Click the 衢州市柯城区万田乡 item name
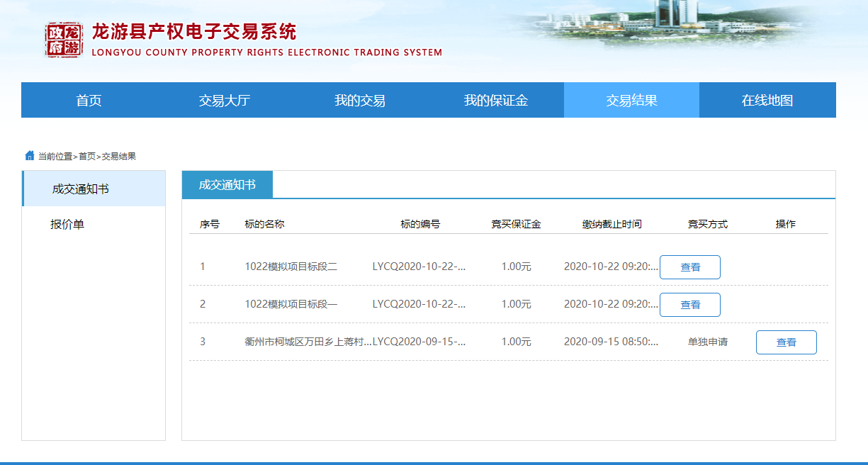The height and width of the screenshot is (465, 868). (308, 342)
